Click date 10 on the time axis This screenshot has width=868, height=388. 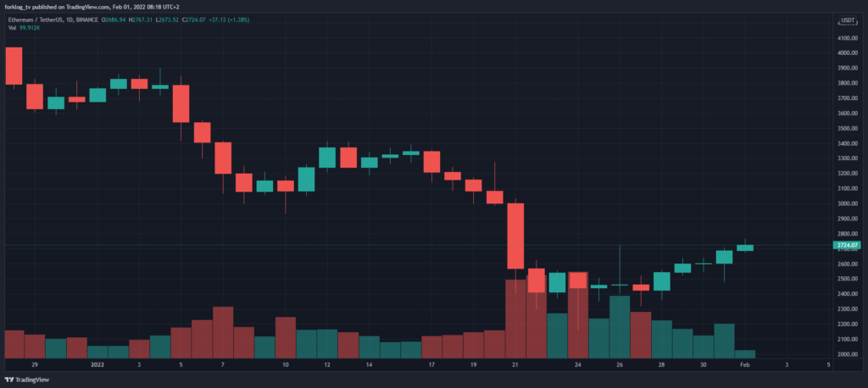point(286,364)
